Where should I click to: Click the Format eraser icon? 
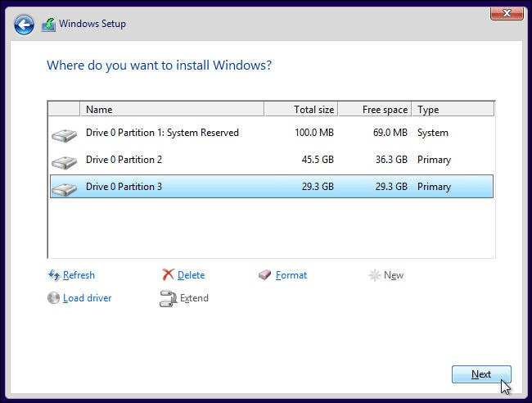264,275
